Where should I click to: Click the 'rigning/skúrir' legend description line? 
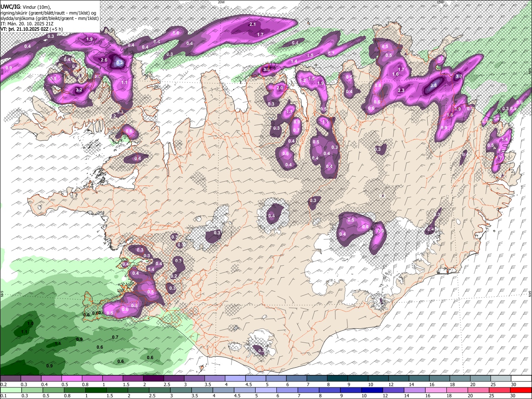pyautogui.click(x=48, y=13)
